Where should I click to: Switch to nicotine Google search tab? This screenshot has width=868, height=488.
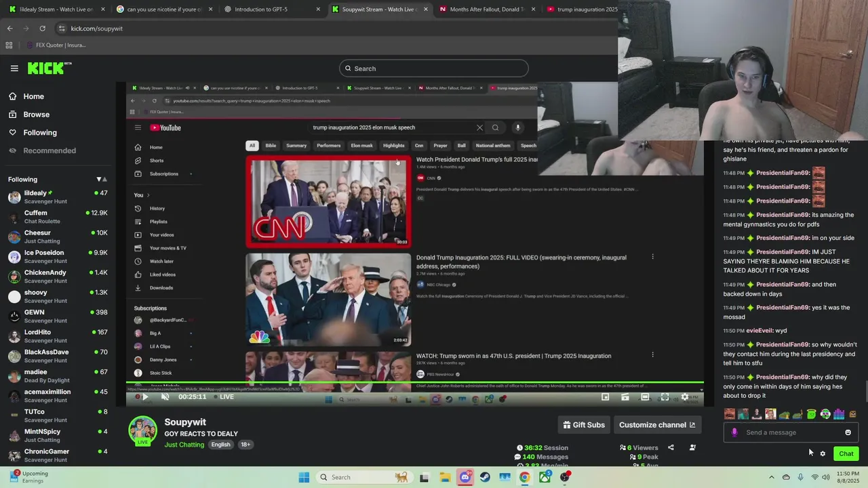(x=165, y=9)
